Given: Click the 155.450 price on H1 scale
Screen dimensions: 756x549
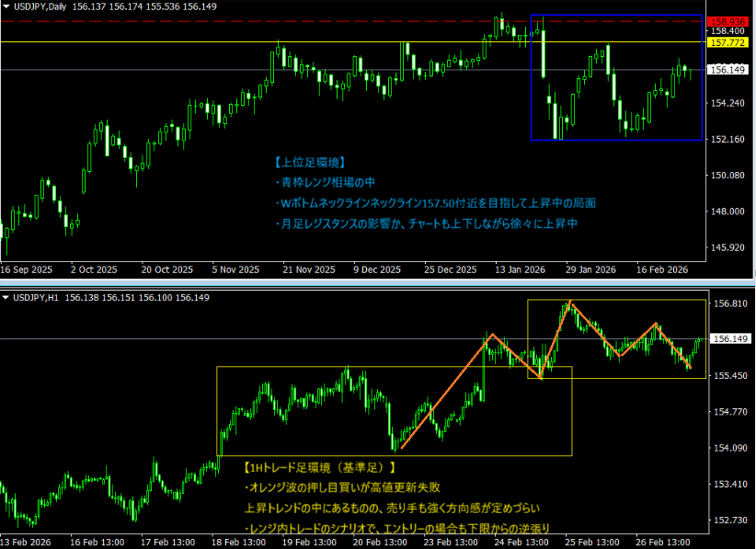Looking at the screenshot, I should tap(730, 375).
